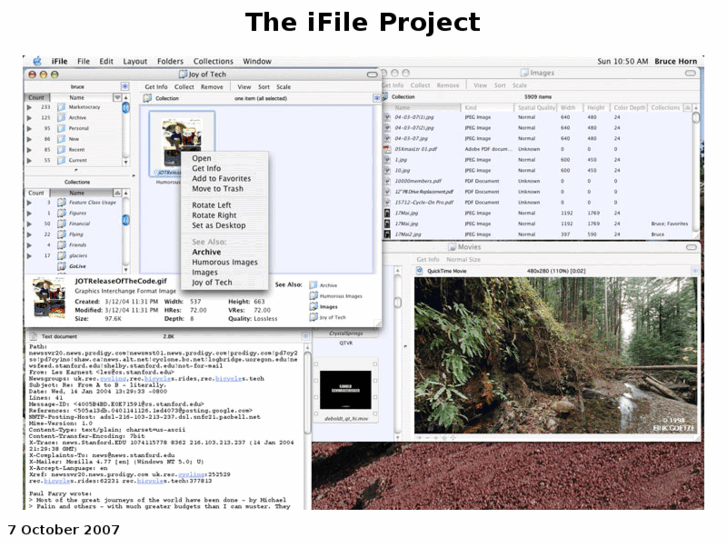727x545 pixels.
Task: Click the 05XmasLtr 01.pdf file icon
Action: tap(387, 149)
